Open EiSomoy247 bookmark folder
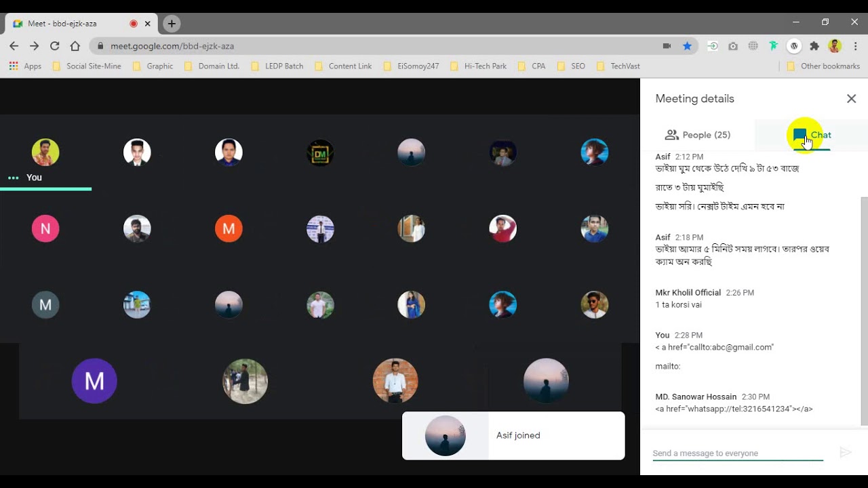Viewport: 868px width, 488px height. point(411,66)
